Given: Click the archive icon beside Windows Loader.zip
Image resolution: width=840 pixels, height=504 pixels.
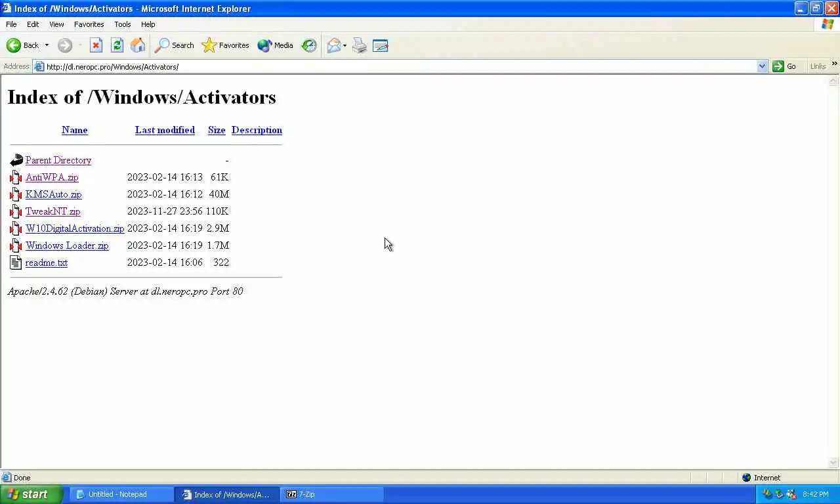Looking at the screenshot, I should (16, 245).
